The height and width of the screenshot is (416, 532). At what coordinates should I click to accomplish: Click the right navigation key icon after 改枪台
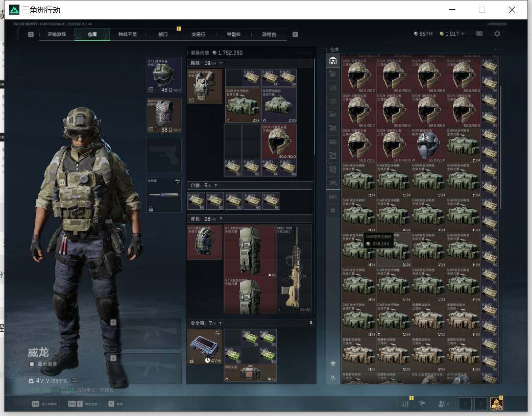coord(295,34)
